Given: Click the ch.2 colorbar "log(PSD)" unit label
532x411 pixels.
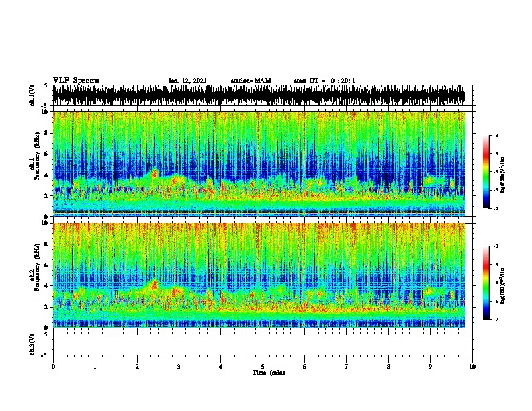Looking at the screenshot, I should click(503, 285).
